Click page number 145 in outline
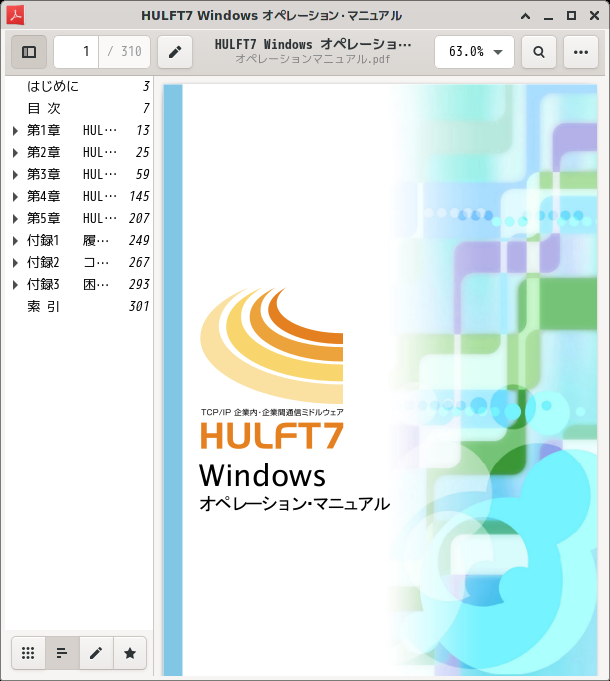The width and height of the screenshot is (610, 681). 139,196
